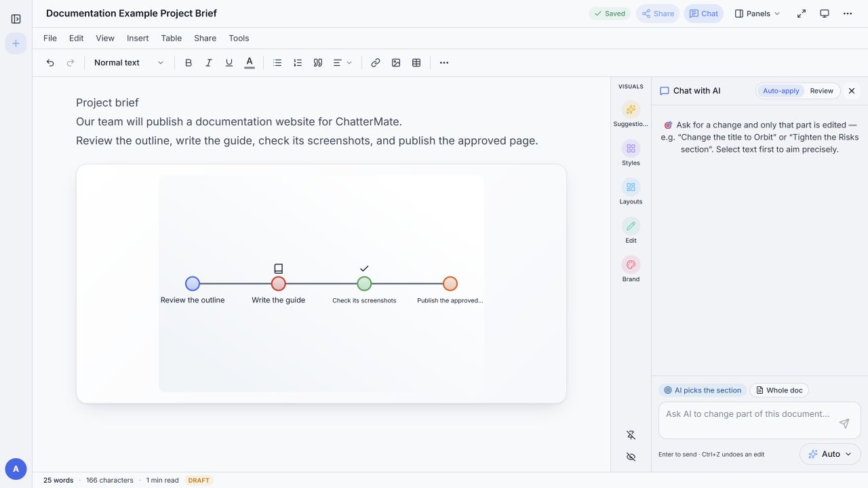868x488 pixels.
Task: Open the Share menu in menu bar
Action: coord(205,38)
